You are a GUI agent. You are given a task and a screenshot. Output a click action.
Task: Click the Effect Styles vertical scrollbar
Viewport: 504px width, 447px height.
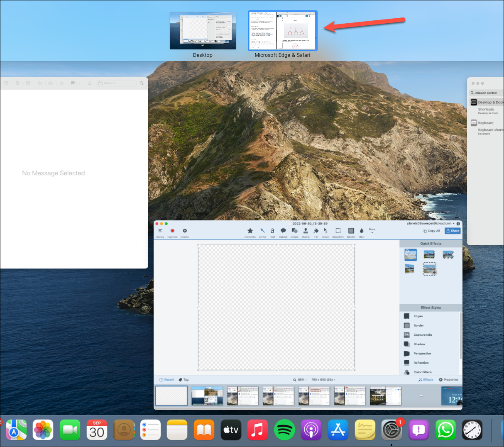click(460, 335)
